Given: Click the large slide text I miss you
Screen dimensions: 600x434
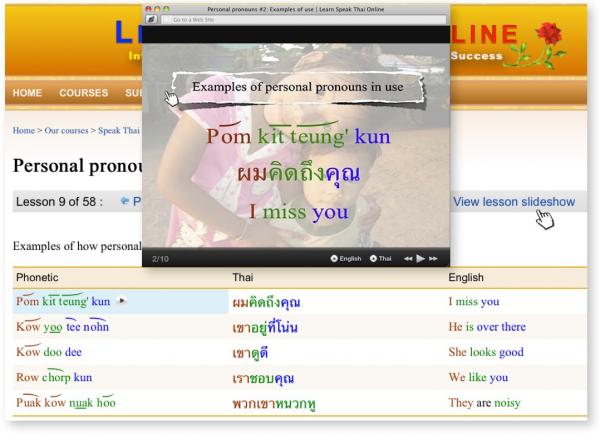Looking at the screenshot, I should (x=299, y=212).
